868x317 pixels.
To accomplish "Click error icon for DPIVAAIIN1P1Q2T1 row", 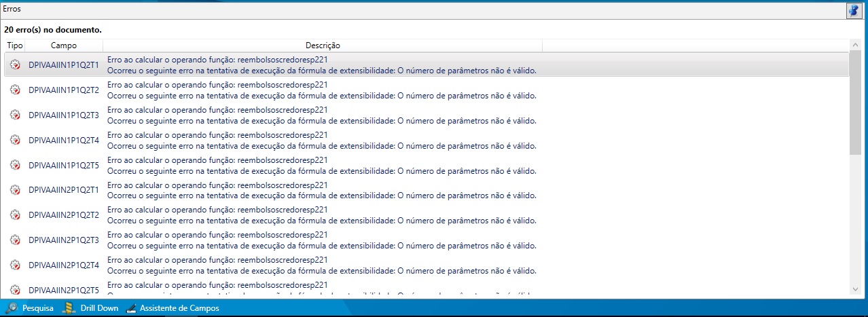I will tap(15, 65).
